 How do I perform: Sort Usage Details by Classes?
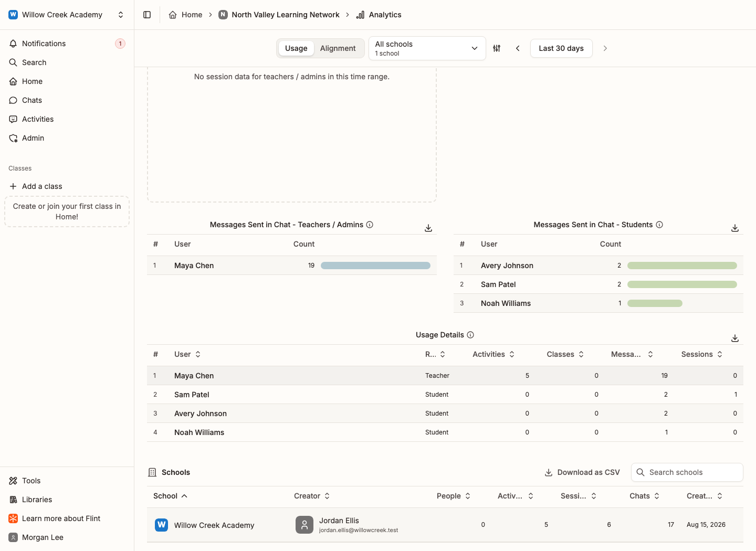(565, 354)
